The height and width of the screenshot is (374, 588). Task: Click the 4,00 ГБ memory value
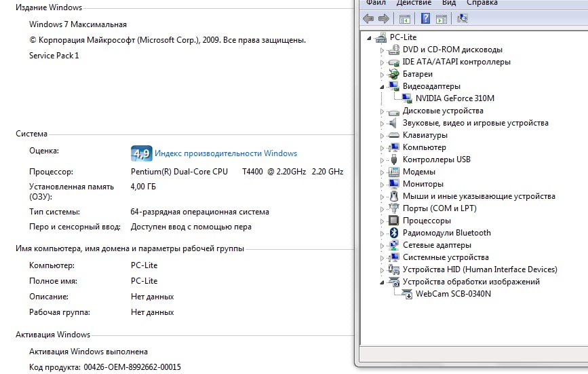click(x=143, y=187)
